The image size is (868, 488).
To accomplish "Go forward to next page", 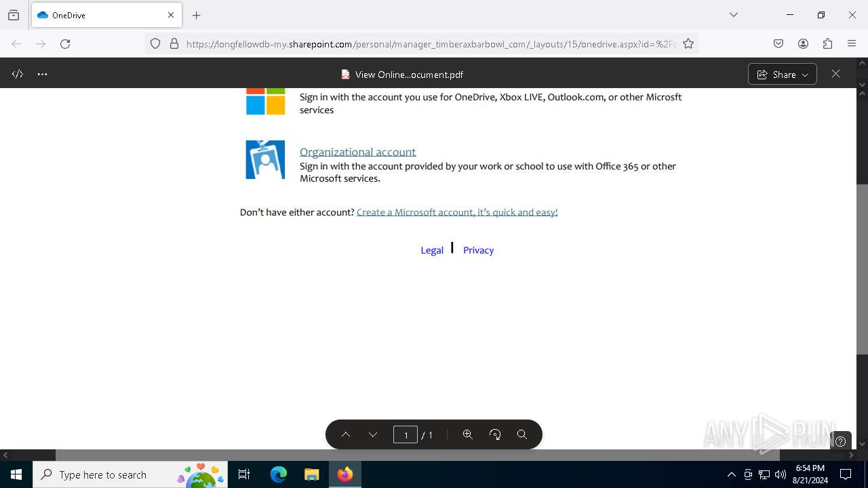I will (x=41, y=43).
